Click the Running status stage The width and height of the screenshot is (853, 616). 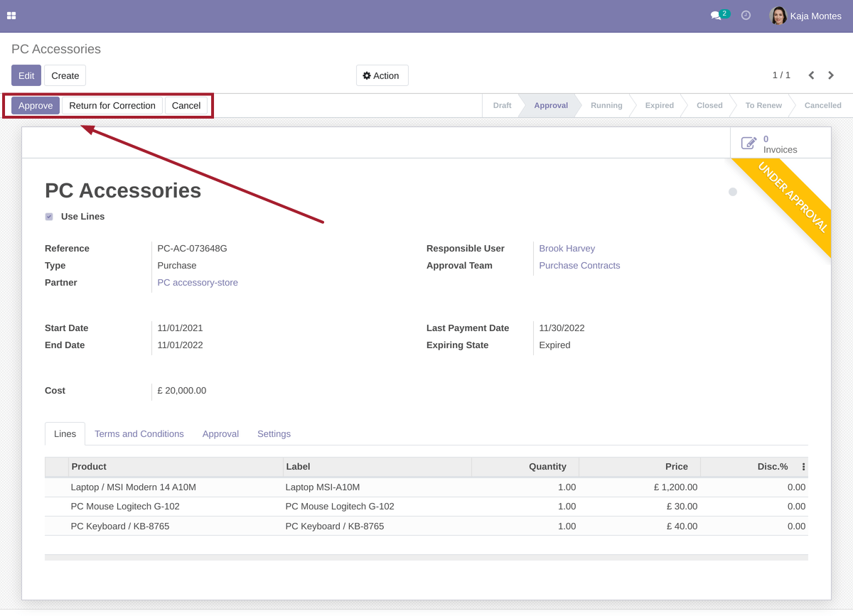606,106
